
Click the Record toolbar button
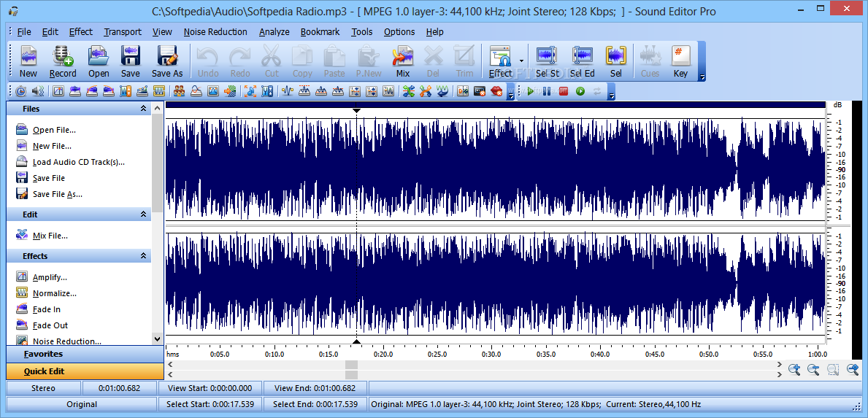click(x=63, y=61)
